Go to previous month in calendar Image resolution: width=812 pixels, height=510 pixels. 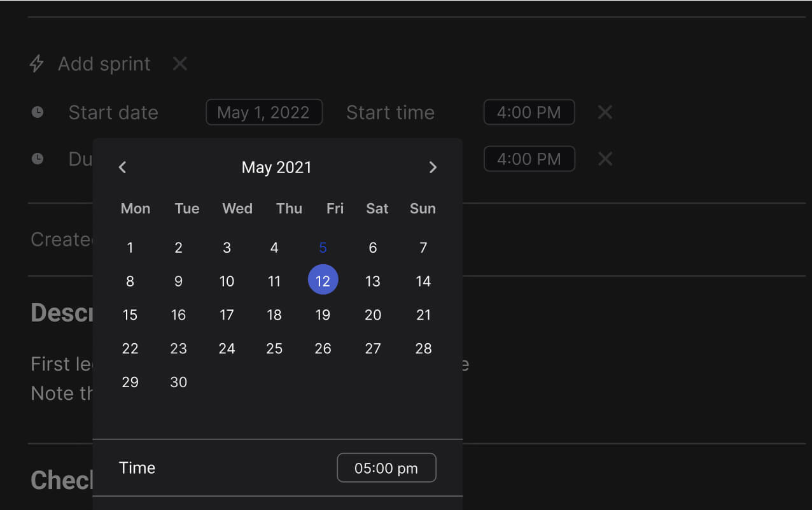pos(123,167)
